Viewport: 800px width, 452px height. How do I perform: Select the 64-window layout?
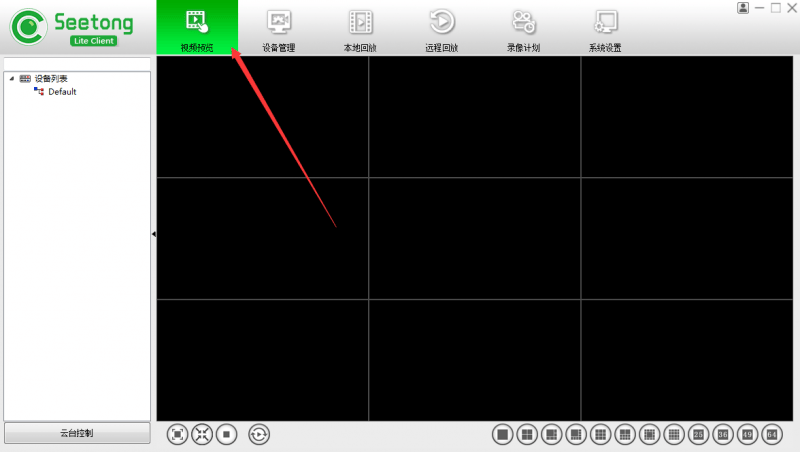pyautogui.click(x=772, y=435)
